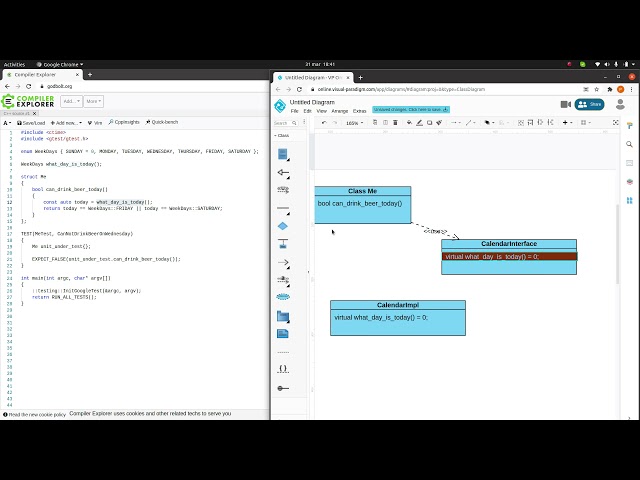This screenshot has width=640, height=480.
Task: Undo the last diagram change
Action: (324, 122)
